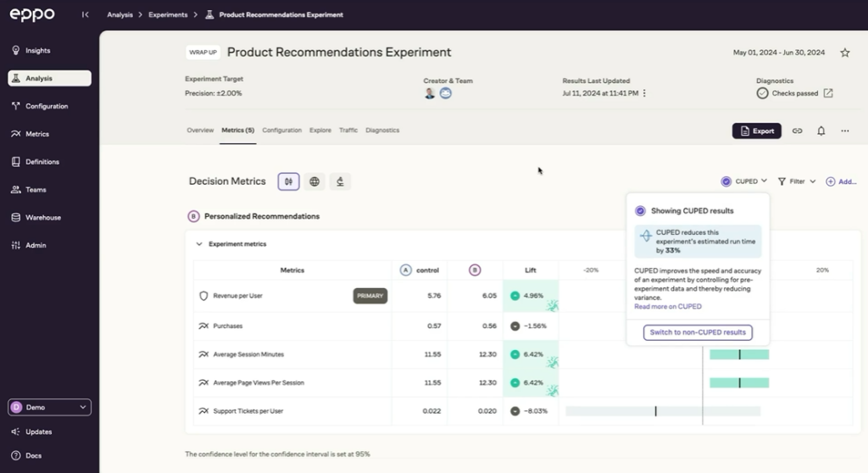Screen dimensions: 868x473
Task: Click the Lift column header
Action: click(x=531, y=270)
